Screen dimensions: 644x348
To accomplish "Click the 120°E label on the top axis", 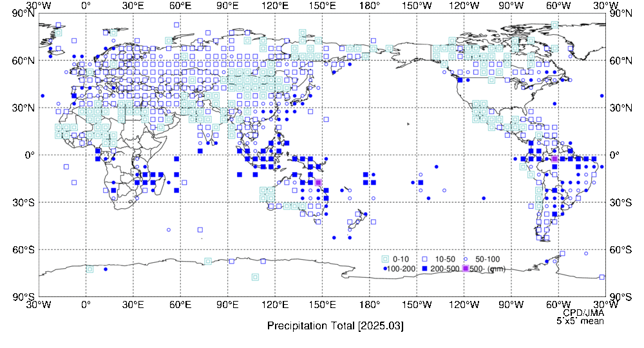I will coord(275,5).
